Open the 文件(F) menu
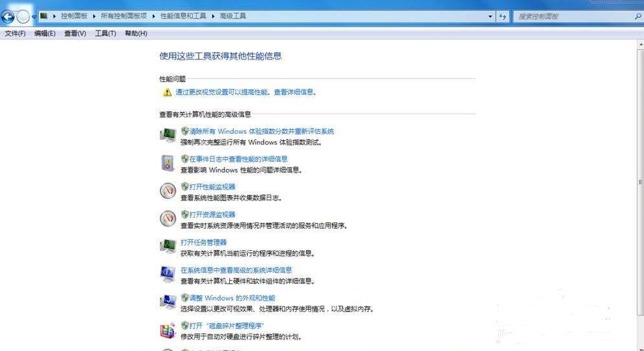This screenshot has width=644, height=351. click(15, 34)
